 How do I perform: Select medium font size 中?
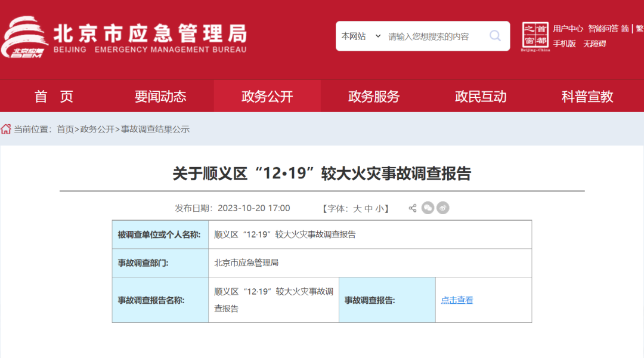pos(369,208)
